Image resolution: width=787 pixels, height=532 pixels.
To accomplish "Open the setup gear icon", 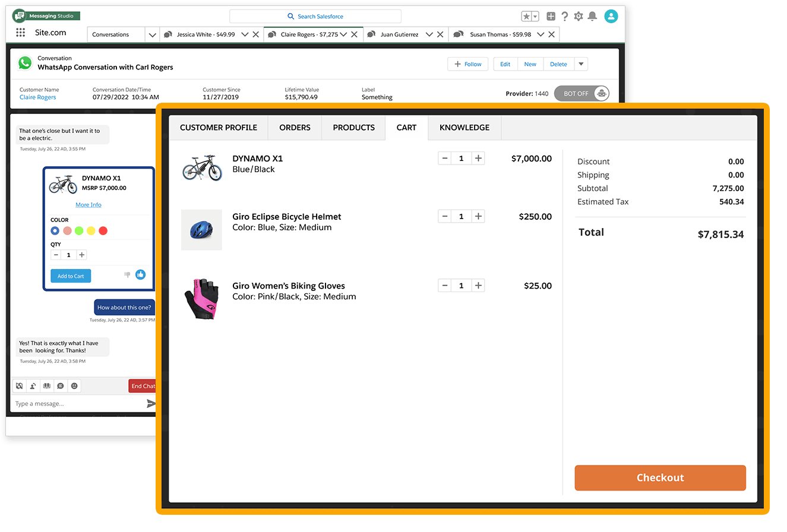I will click(579, 17).
